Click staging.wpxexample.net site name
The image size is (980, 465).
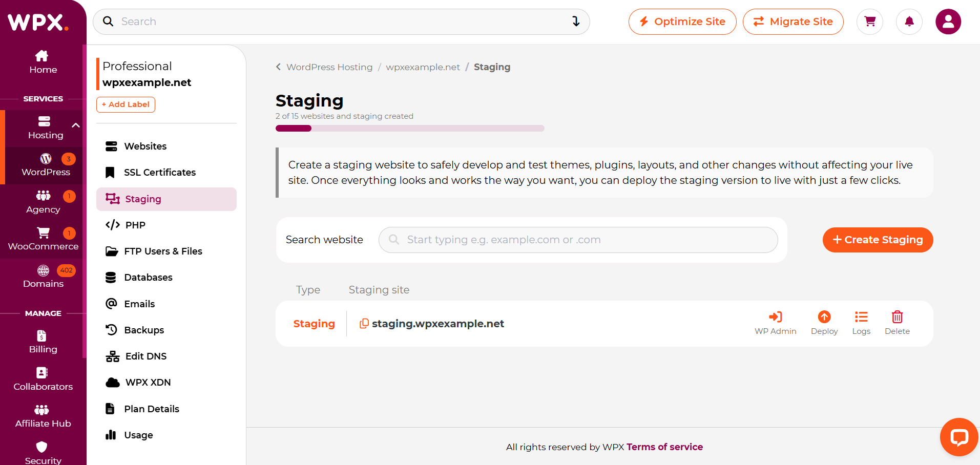438,324
